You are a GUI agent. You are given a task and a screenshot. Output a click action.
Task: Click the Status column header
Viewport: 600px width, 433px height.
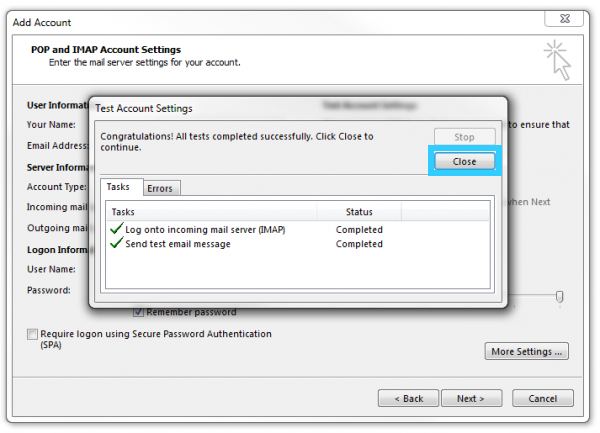click(x=358, y=212)
